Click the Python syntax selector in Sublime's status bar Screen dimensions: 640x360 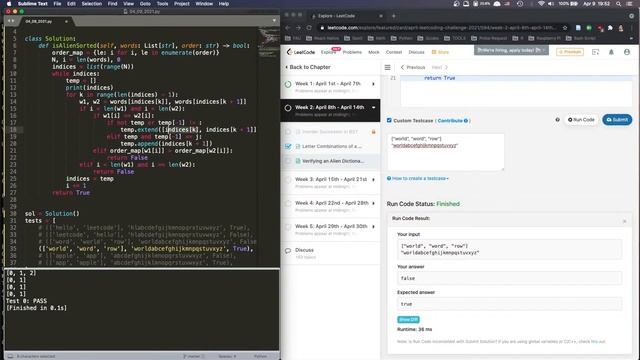[260, 356]
